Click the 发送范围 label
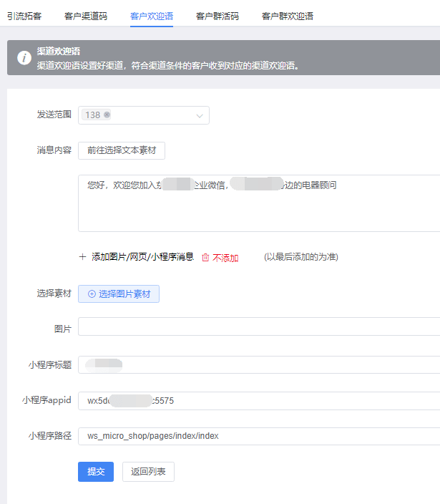This screenshot has height=504, width=440. 54,115
